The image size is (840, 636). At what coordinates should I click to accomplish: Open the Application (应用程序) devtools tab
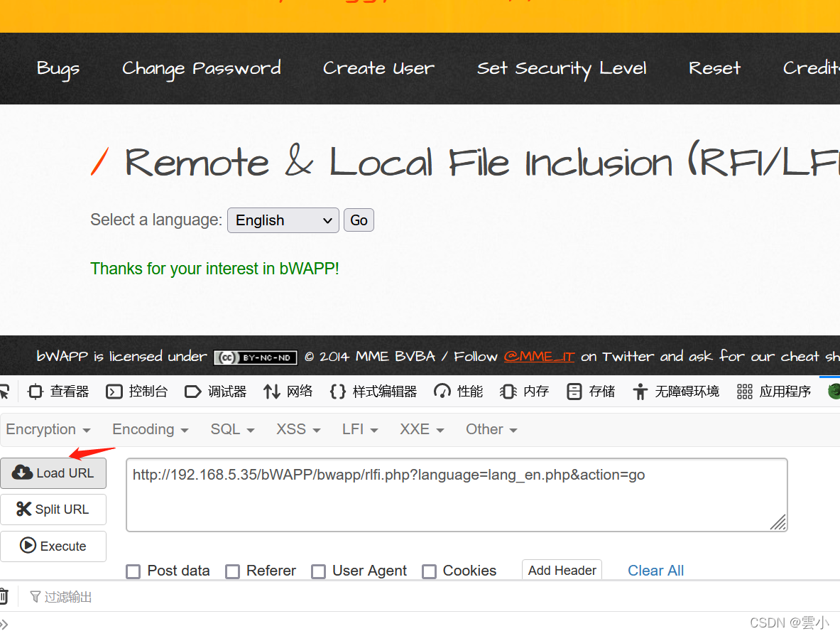774,392
